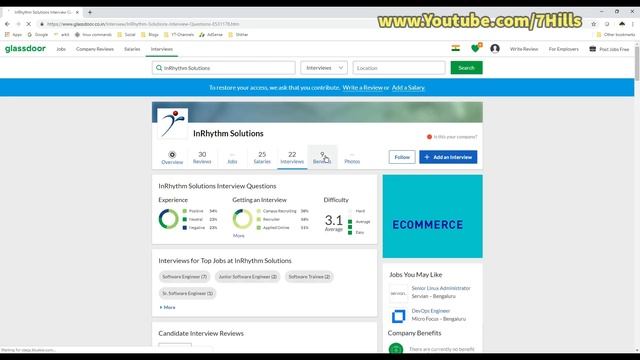Viewport: 640px width, 360px height.
Task: Switch to the company Jobs tab
Action: click(232, 158)
